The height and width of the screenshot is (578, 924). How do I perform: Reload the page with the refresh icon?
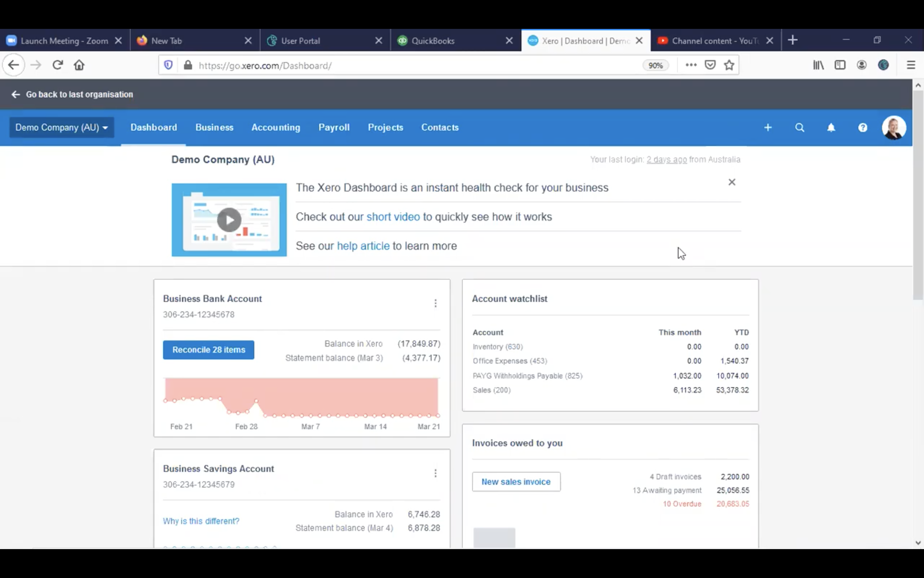pos(58,65)
